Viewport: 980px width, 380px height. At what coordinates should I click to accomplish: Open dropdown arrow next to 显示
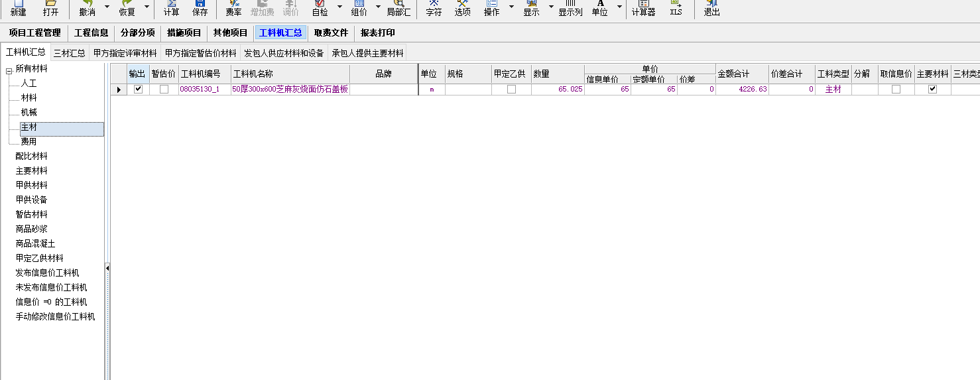coord(550,7)
